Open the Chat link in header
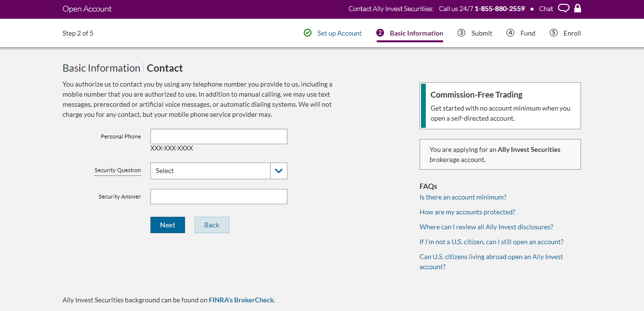The height and width of the screenshot is (311, 644). pyautogui.click(x=546, y=9)
